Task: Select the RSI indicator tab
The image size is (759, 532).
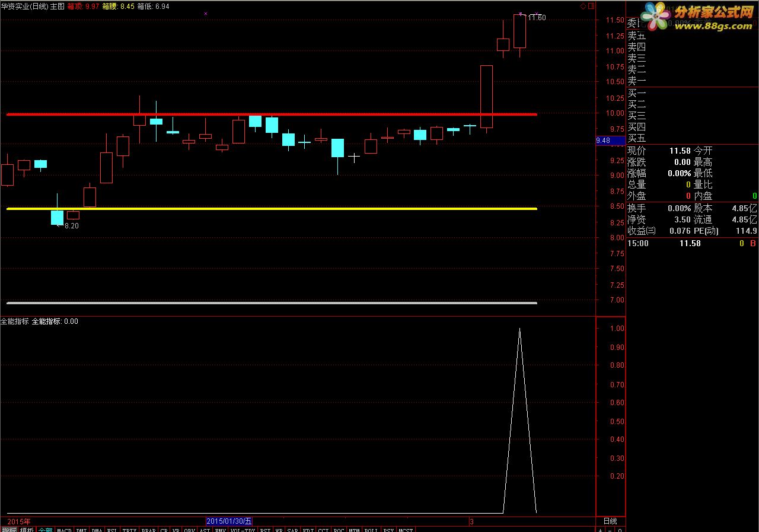Action: coord(266,529)
